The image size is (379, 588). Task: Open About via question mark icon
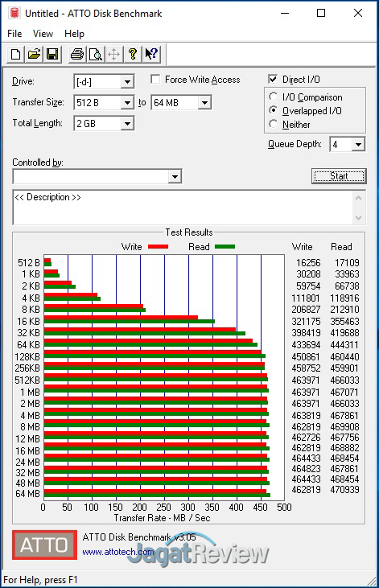(132, 55)
